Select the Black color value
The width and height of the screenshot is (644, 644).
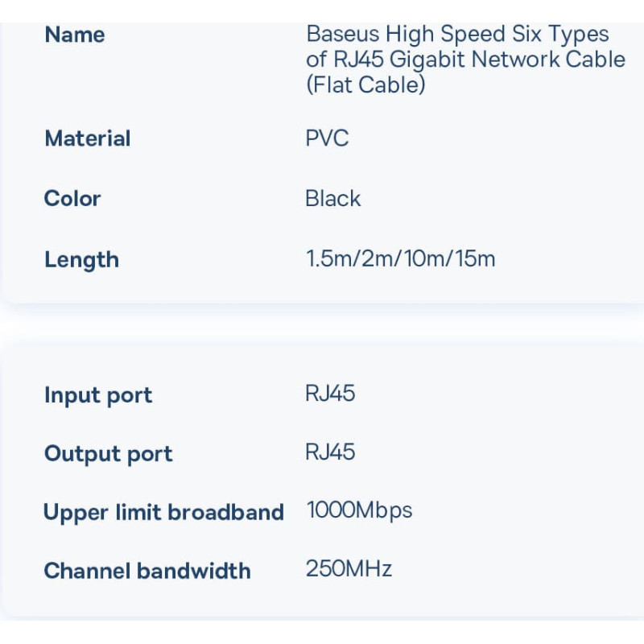(x=332, y=199)
